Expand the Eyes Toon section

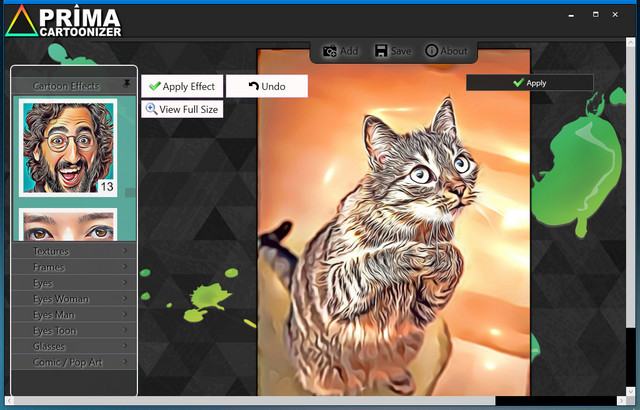[74, 331]
